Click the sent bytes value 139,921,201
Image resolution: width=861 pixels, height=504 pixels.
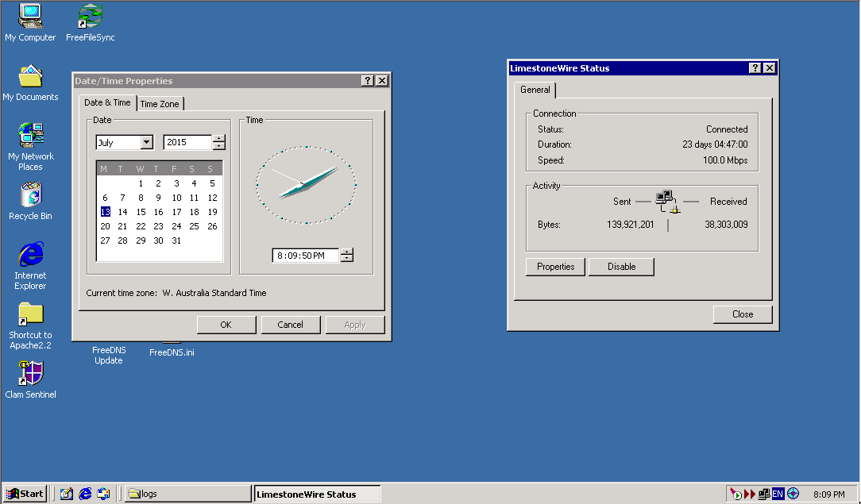coord(631,225)
